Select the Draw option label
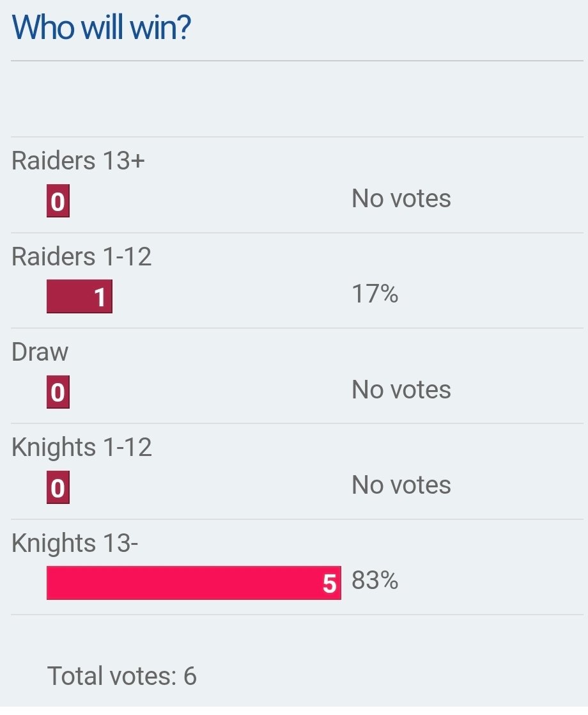Viewport: 588px width, 715px height. (x=40, y=352)
